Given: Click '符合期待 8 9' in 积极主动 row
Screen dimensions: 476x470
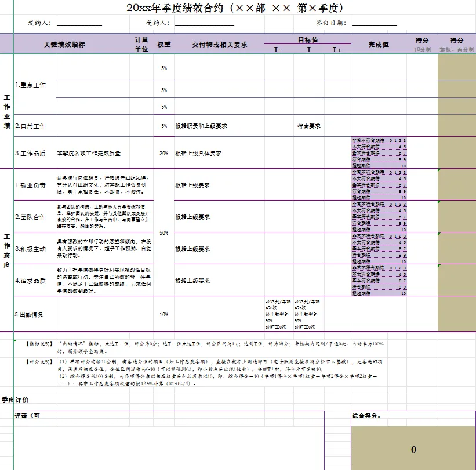Looking at the screenshot, I should (x=379, y=255).
